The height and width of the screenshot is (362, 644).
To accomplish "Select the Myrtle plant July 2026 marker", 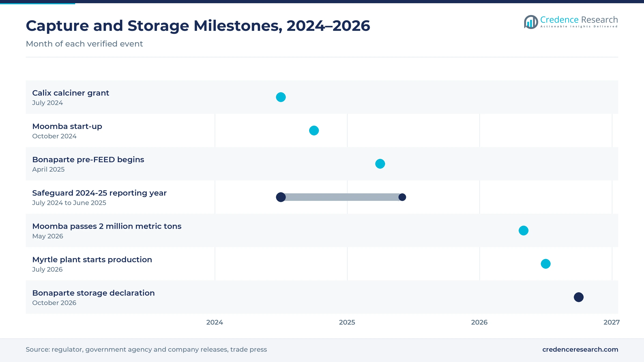I will tap(546, 264).
